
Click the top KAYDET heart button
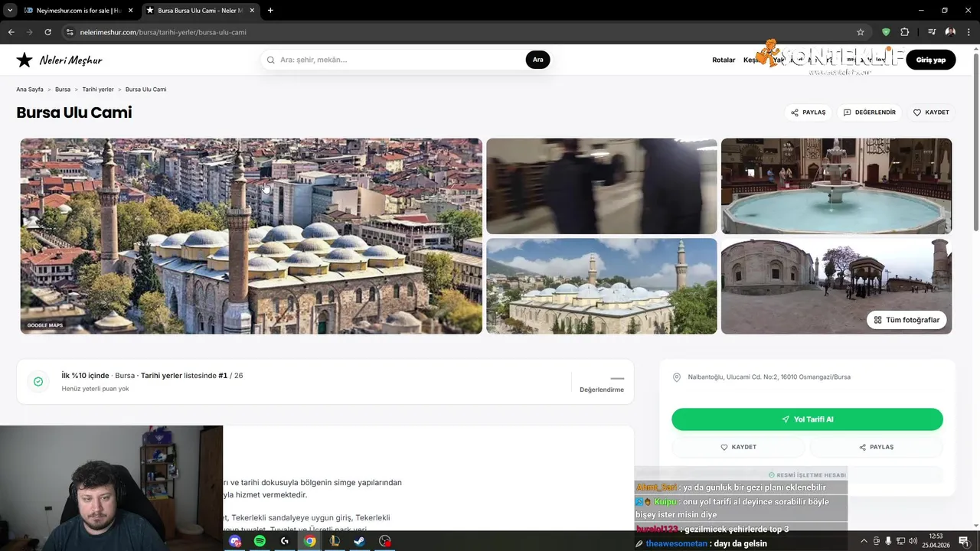931,112
